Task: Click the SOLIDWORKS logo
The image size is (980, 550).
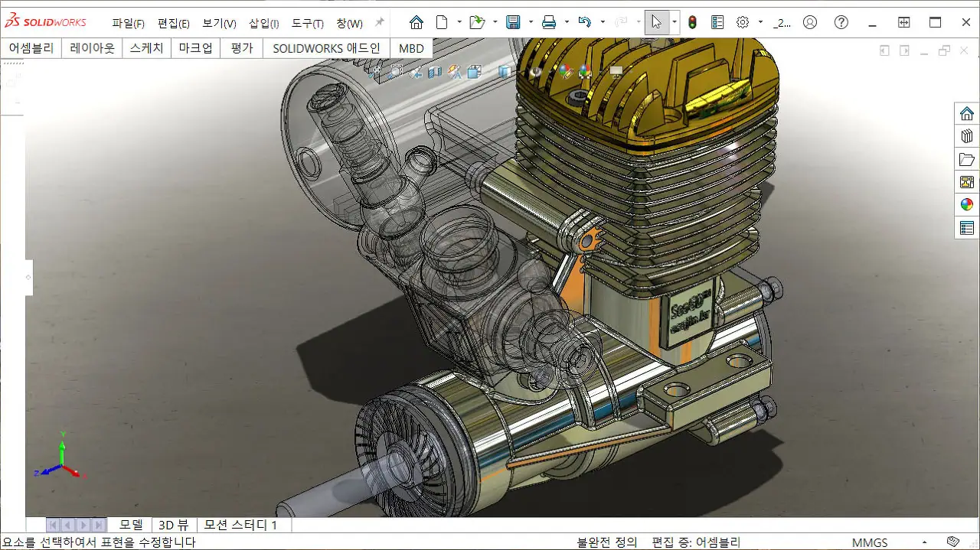Action: point(45,22)
